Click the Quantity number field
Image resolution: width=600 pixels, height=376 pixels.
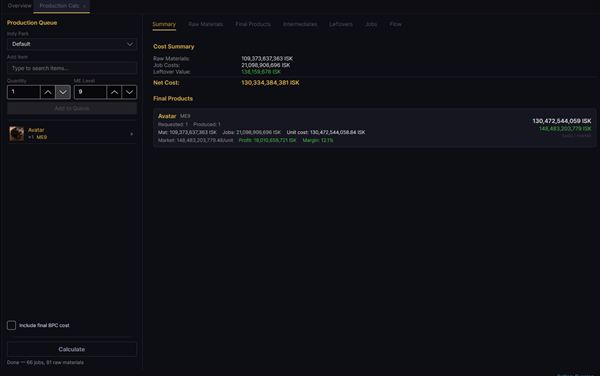pyautogui.click(x=24, y=92)
